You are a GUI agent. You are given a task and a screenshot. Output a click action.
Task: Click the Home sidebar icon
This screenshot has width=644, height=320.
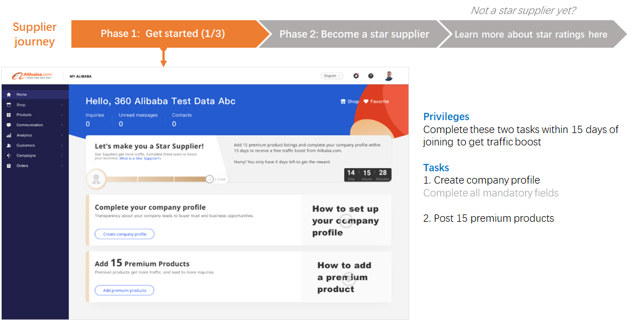(8, 94)
